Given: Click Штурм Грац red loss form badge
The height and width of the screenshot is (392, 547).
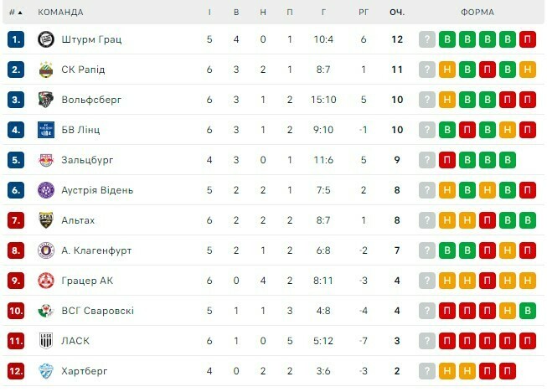Looking at the screenshot, I should coord(528,39).
